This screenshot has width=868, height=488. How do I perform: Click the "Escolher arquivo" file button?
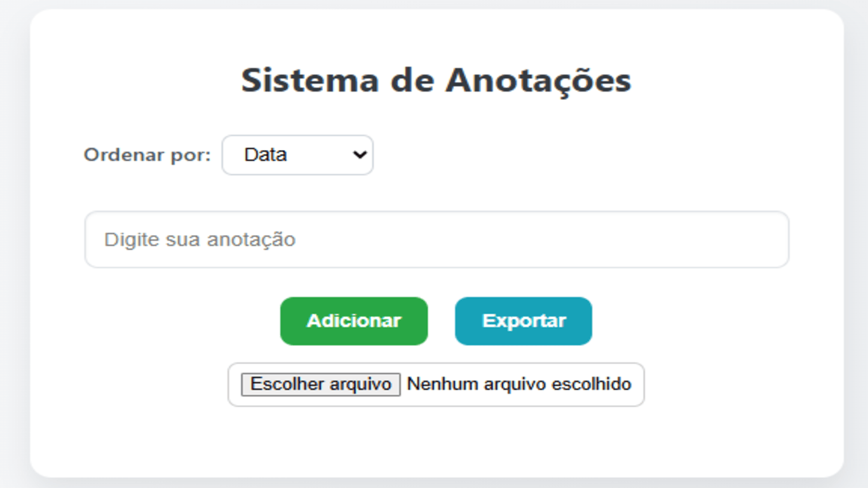click(x=321, y=384)
